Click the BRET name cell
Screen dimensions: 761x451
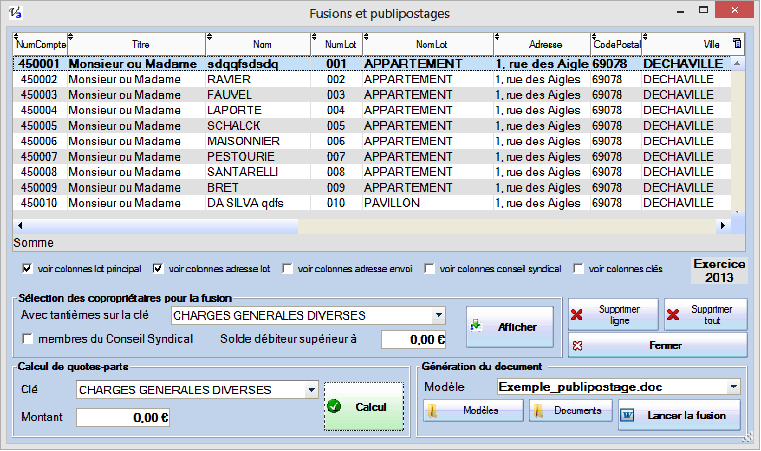click(x=257, y=187)
